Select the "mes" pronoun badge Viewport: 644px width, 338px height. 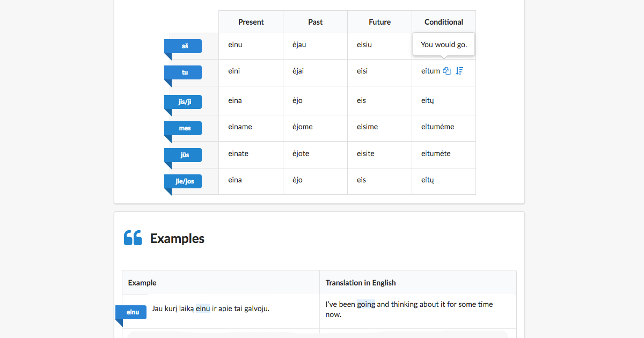[183, 128]
